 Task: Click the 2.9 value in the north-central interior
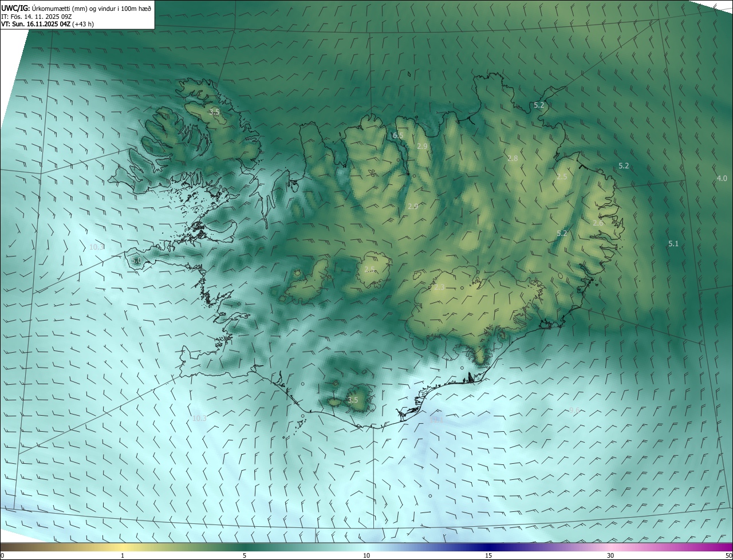[413, 206]
